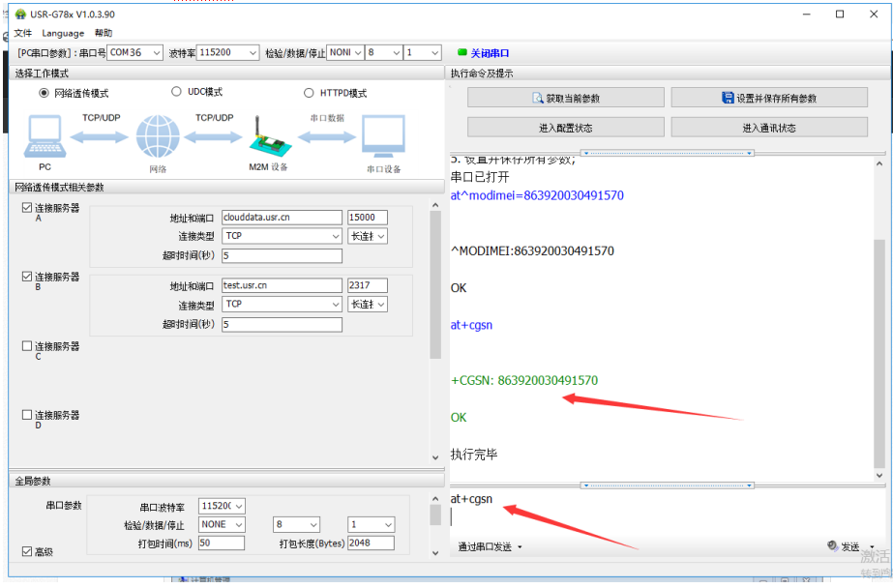The height and width of the screenshot is (588, 893).
Task: Select the HTTPD模式 radio button
Action: click(x=309, y=93)
